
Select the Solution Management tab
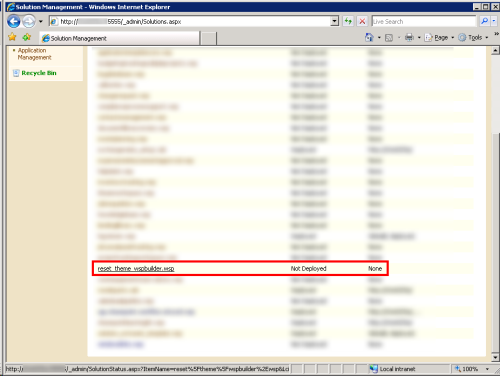(x=119, y=38)
